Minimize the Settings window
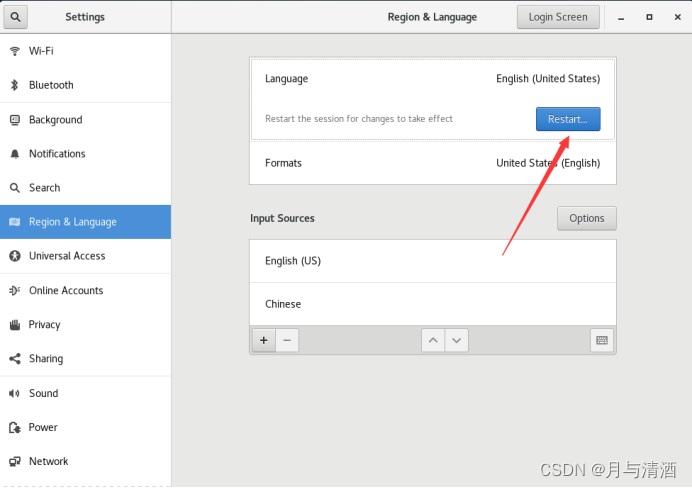 tap(621, 17)
